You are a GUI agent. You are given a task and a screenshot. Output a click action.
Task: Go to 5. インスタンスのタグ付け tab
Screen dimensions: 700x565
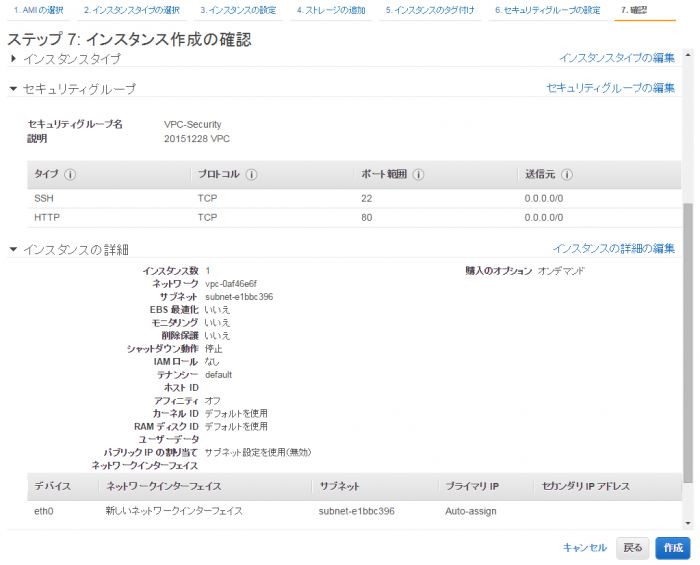click(x=430, y=10)
